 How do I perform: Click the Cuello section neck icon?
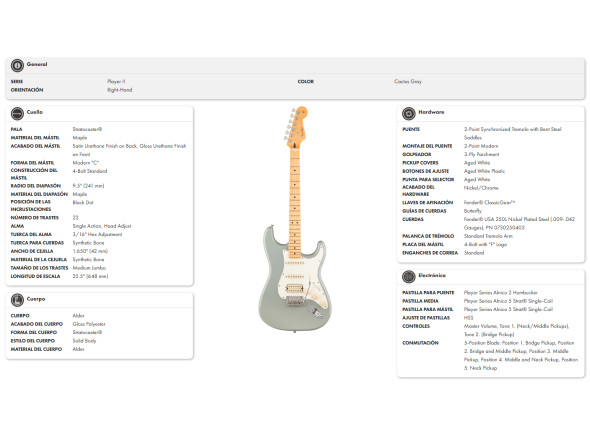(17, 113)
